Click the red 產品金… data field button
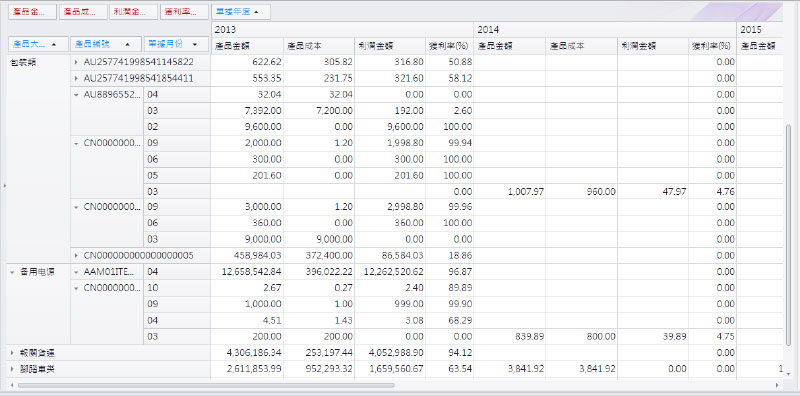The height and width of the screenshot is (396, 800). tap(32, 12)
